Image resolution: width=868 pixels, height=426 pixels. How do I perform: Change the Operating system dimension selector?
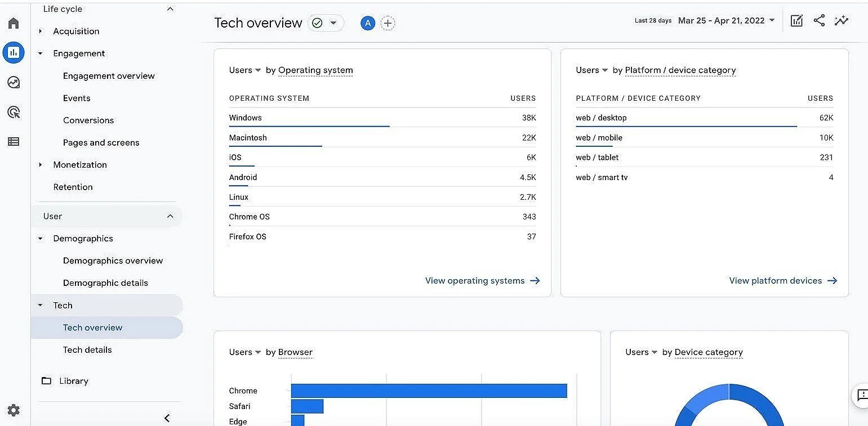(x=315, y=70)
